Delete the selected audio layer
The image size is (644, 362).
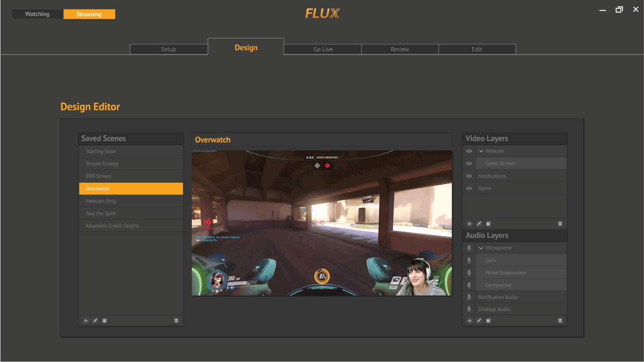pos(560,321)
